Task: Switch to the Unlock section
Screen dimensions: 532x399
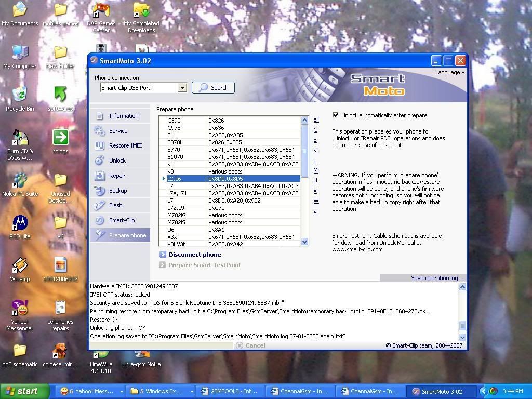Action: pyautogui.click(x=120, y=161)
